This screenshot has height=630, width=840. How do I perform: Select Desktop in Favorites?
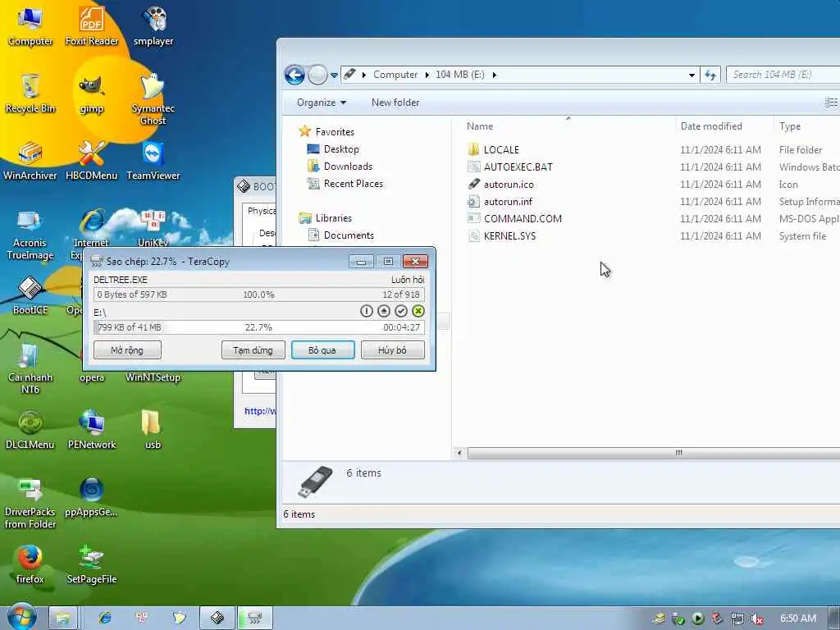click(340, 149)
